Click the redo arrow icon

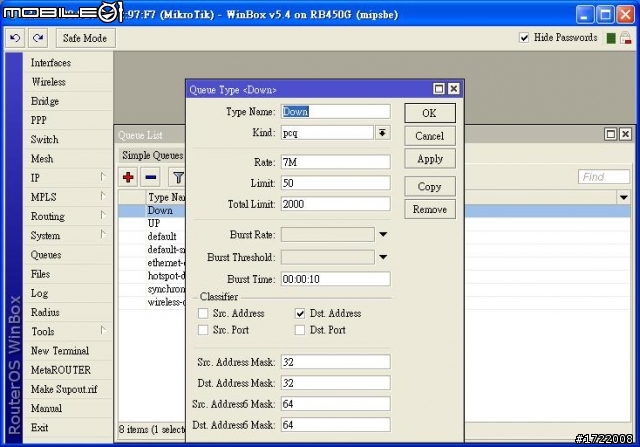pos(38,38)
